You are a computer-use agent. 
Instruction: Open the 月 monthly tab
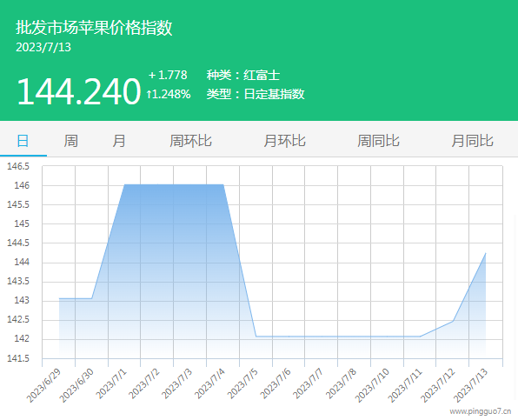tap(118, 141)
